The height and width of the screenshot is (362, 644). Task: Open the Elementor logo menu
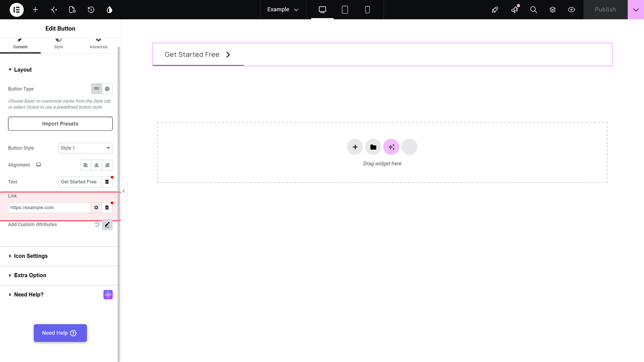pyautogui.click(x=17, y=10)
